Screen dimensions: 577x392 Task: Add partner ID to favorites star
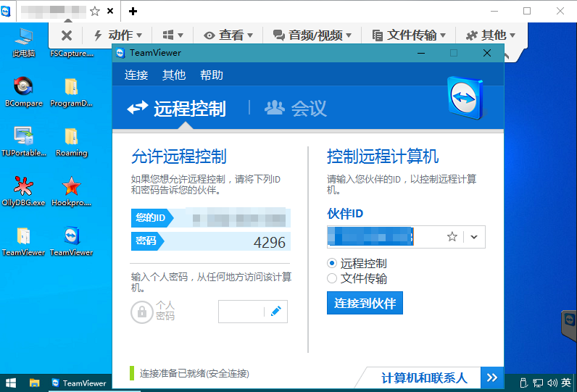452,236
